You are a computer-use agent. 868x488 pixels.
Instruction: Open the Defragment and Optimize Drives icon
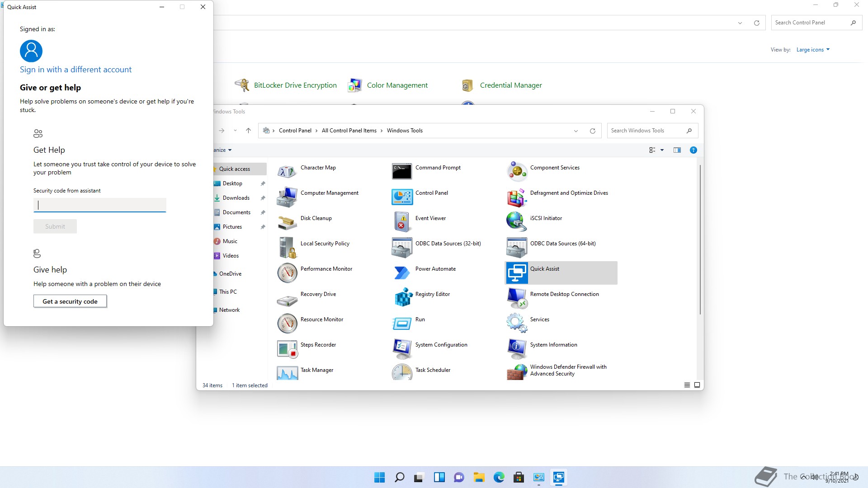click(x=517, y=197)
